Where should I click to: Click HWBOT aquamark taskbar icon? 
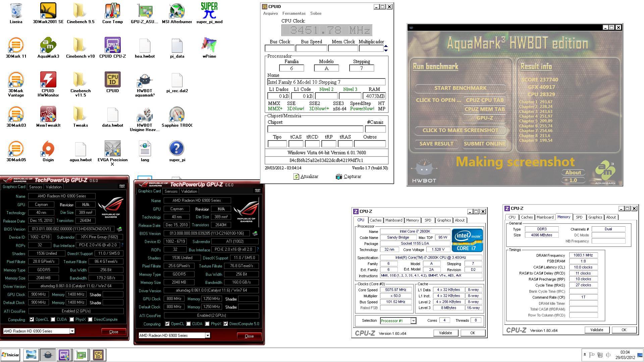(48, 355)
